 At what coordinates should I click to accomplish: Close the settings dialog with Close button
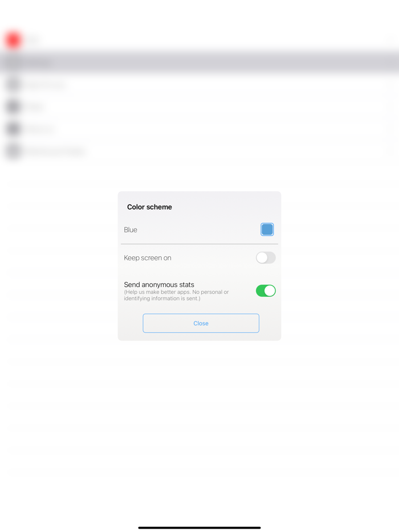click(x=201, y=323)
